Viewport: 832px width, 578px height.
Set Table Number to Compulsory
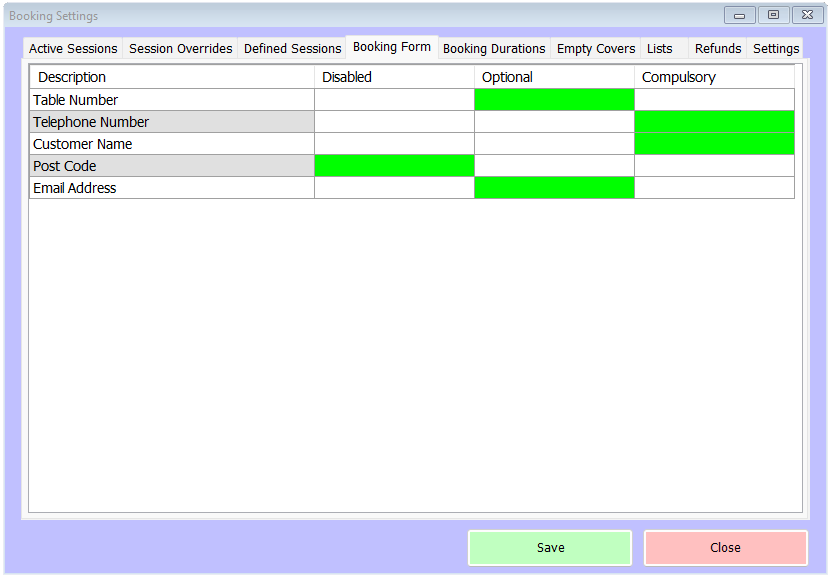[714, 100]
